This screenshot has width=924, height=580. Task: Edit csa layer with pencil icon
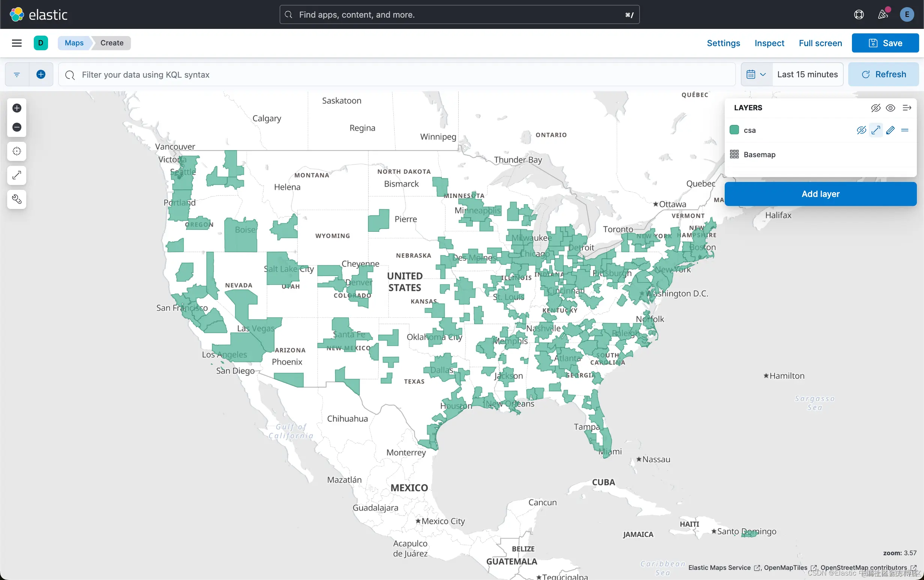(890, 130)
